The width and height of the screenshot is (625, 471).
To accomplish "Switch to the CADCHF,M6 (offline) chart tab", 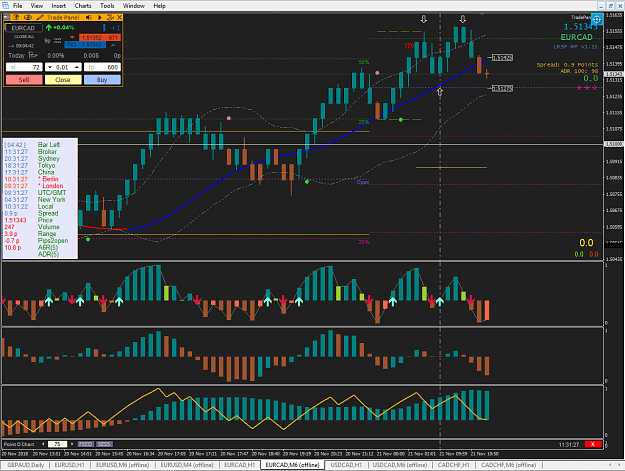I will pos(509,465).
